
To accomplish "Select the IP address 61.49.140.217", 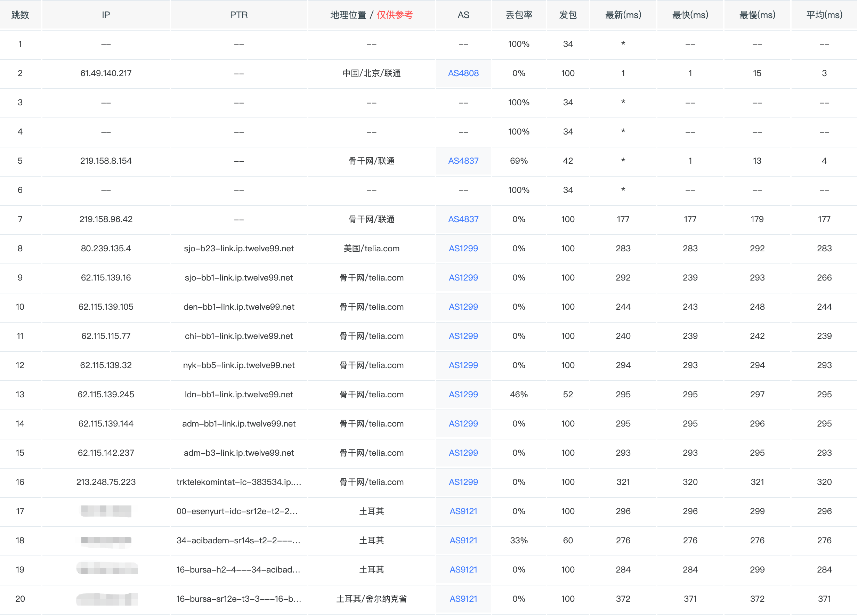I will [x=106, y=73].
